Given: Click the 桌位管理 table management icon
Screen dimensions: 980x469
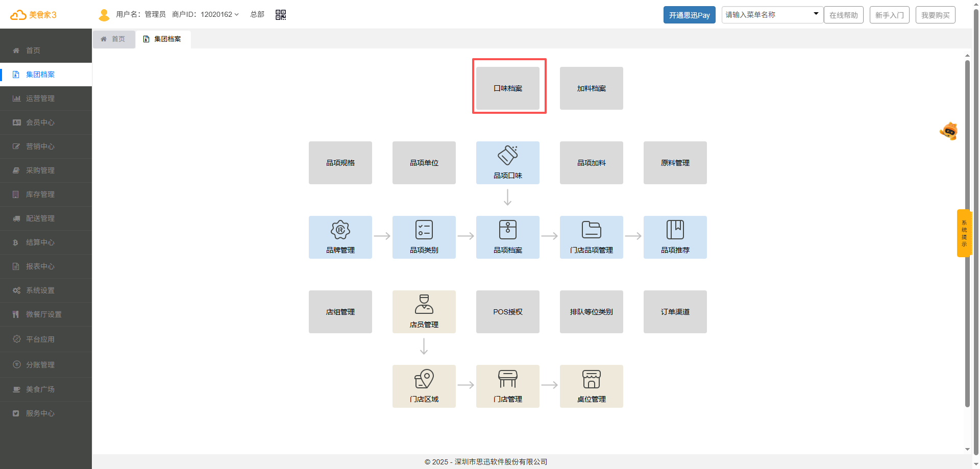Looking at the screenshot, I should tap(591, 379).
